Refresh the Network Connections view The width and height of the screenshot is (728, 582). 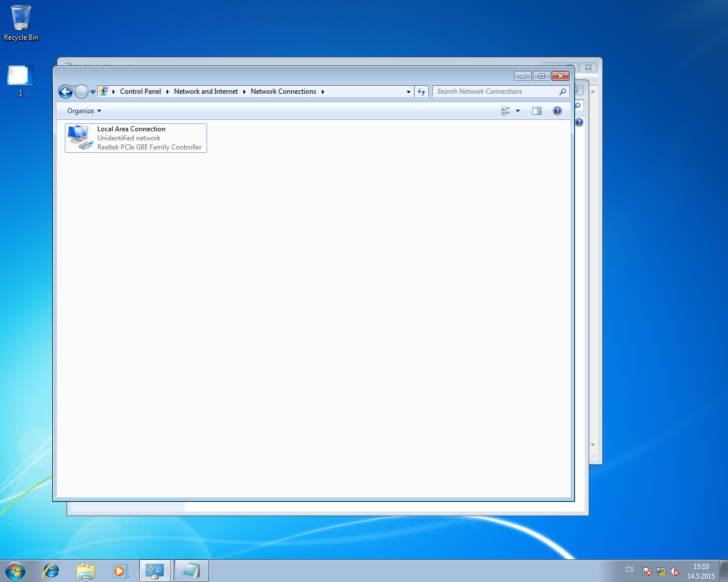[x=421, y=92]
